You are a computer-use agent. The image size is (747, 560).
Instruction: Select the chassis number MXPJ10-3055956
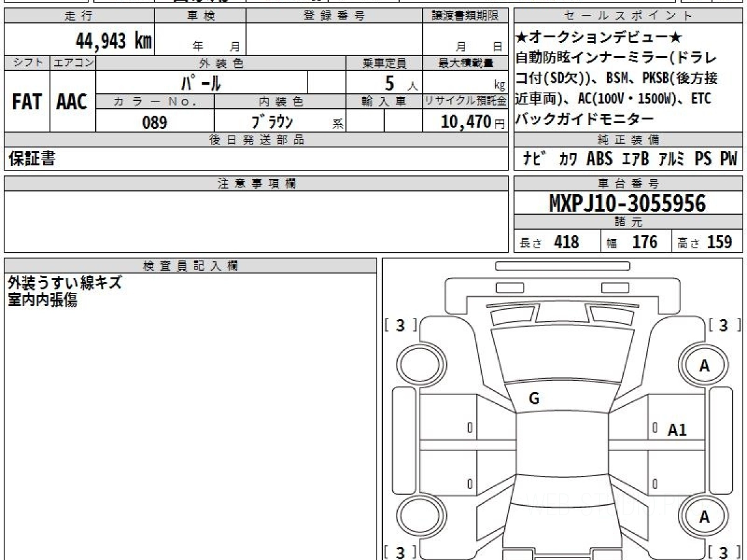click(x=627, y=203)
